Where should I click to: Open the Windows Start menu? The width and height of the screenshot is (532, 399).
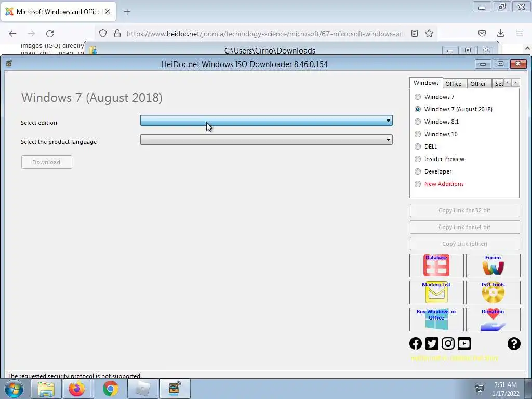(14, 389)
